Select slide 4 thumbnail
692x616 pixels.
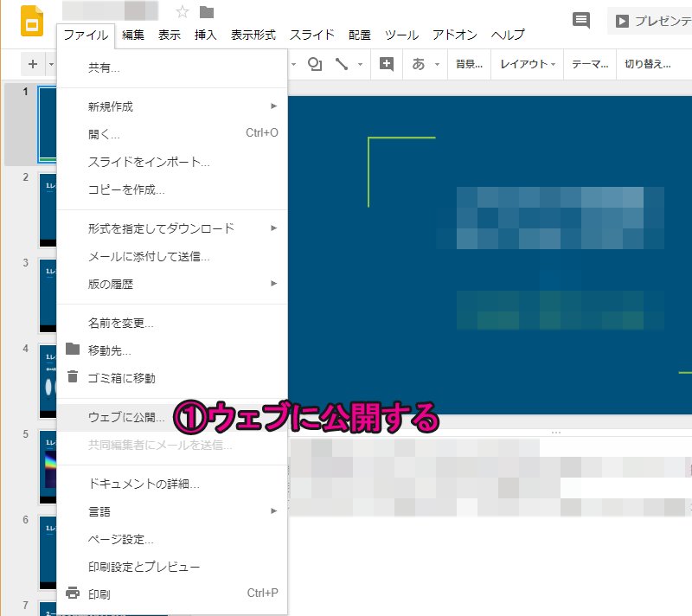point(48,382)
